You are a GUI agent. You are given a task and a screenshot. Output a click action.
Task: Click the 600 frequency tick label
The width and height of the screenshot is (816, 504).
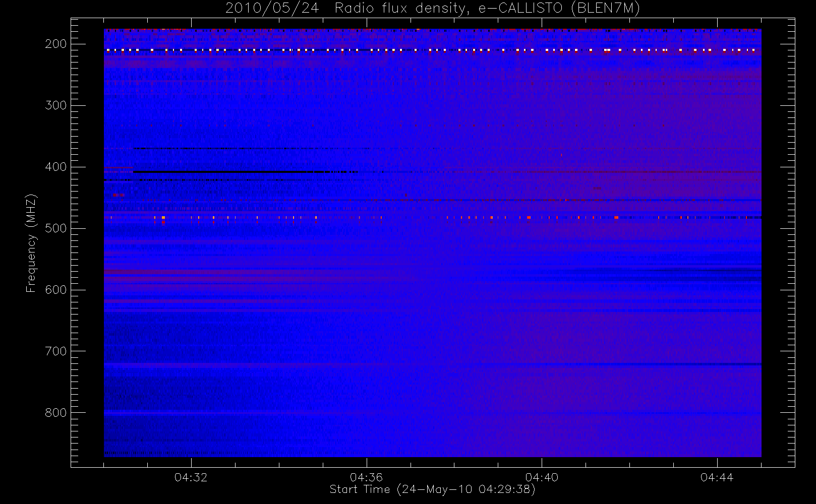[55, 290]
